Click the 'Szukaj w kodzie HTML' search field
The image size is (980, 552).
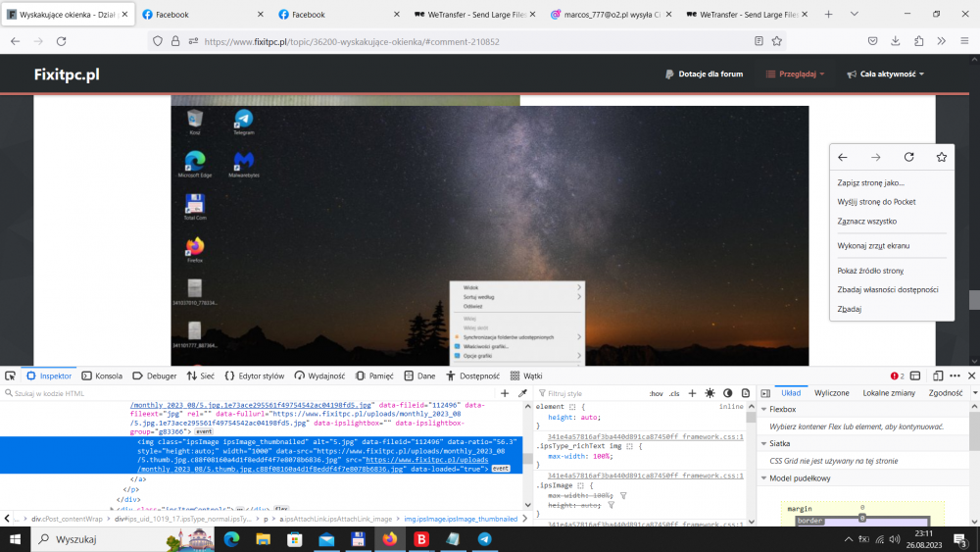(245, 393)
